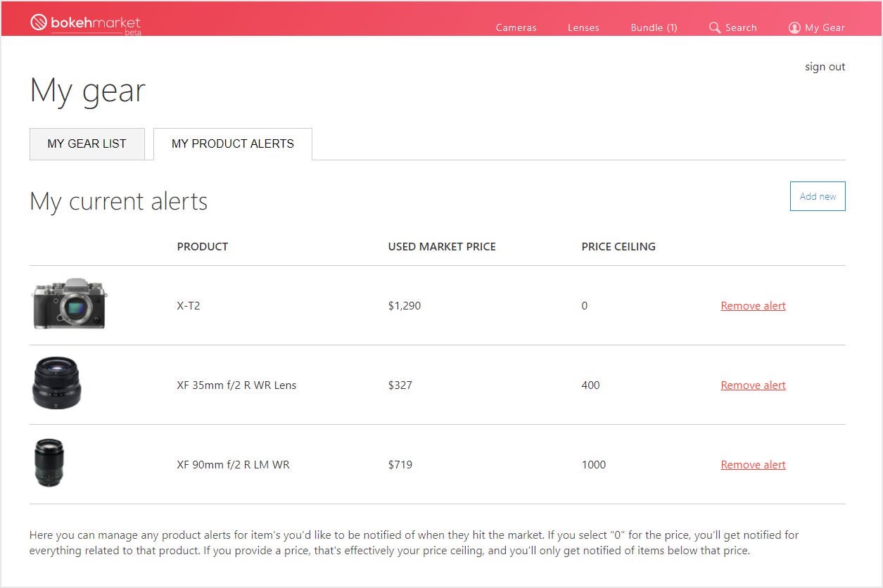Click the X-T2 product name
The height and width of the screenshot is (588, 883).
tap(188, 305)
